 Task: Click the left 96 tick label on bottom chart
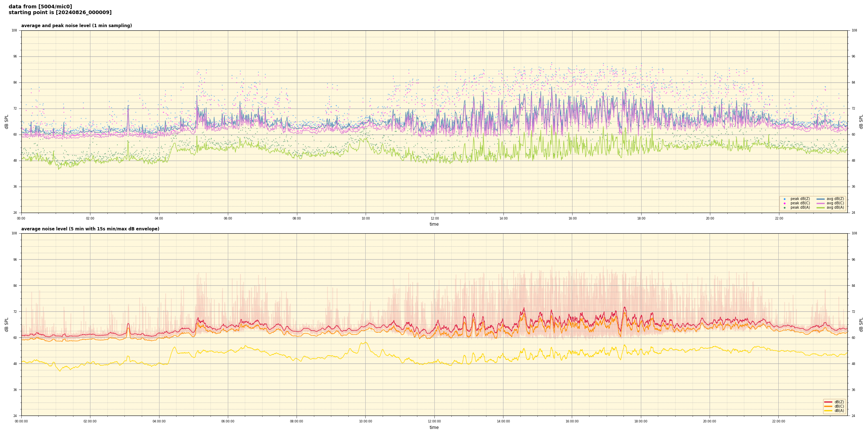click(14, 259)
